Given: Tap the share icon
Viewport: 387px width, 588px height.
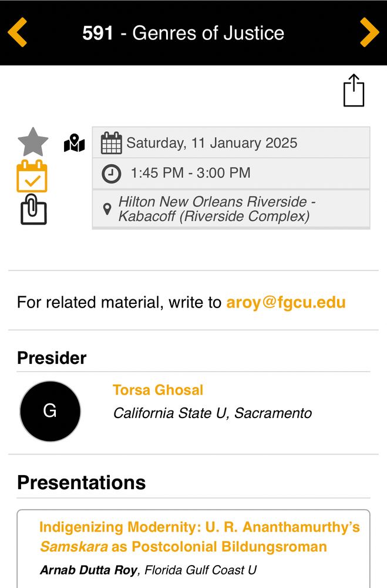Looking at the screenshot, I should point(354,91).
